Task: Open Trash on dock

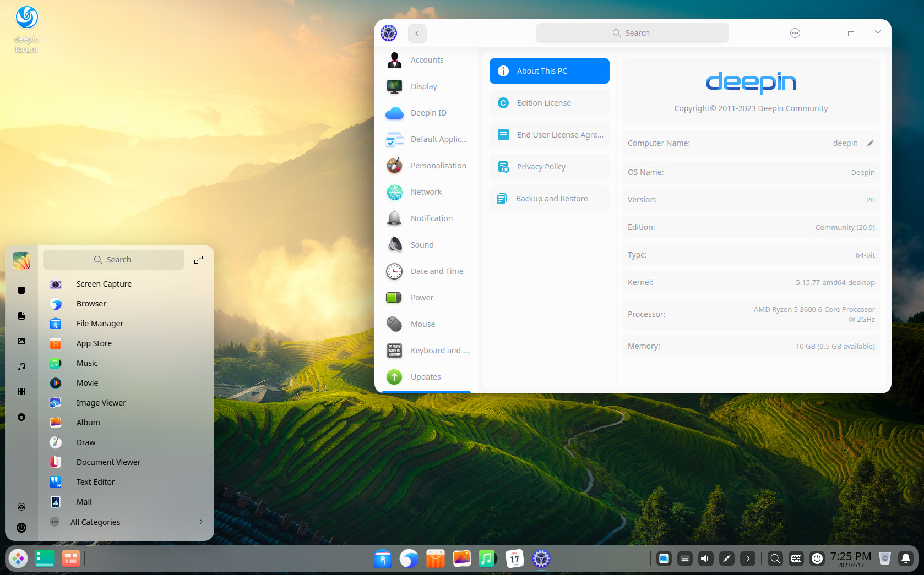Action: pos(885,558)
